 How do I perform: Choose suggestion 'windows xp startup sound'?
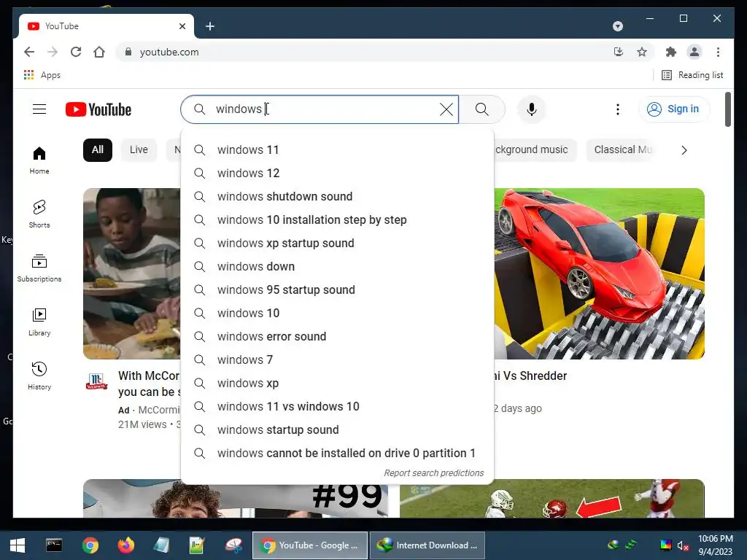click(337, 244)
